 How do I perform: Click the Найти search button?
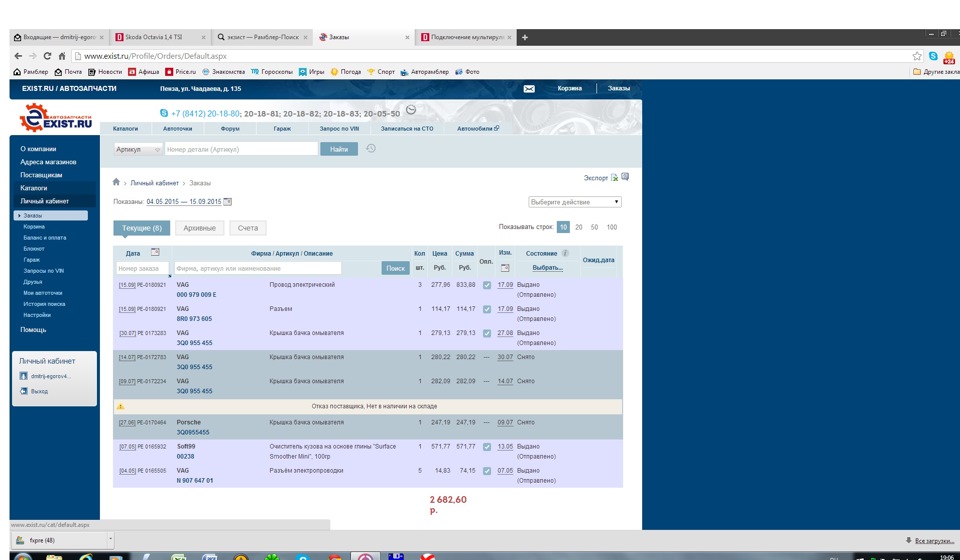pyautogui.click(x=339, y=149)
